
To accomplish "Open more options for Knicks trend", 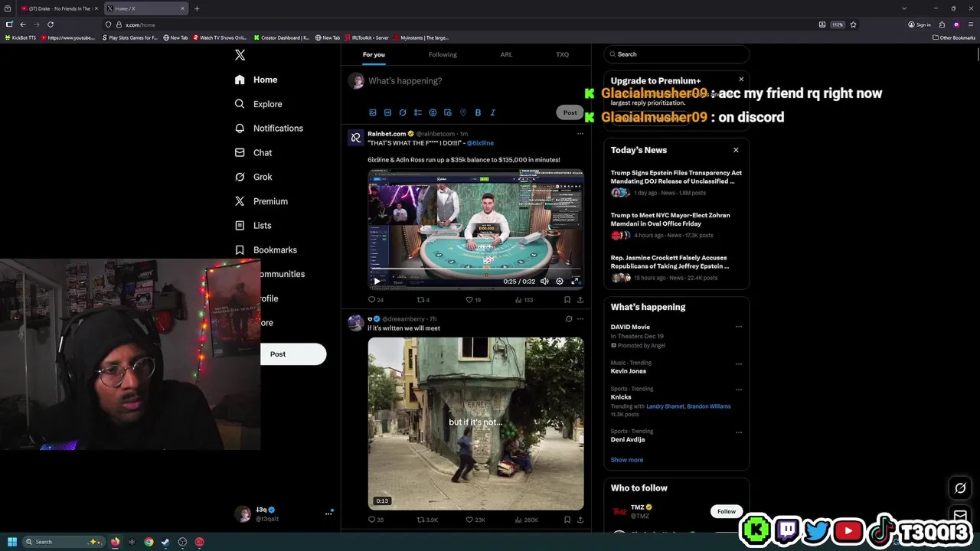I will coord(739,390).
